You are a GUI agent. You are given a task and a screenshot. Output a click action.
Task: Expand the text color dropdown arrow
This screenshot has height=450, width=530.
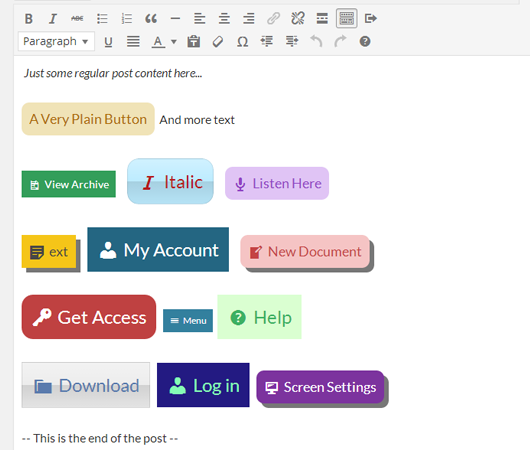(x=174, y=42)
